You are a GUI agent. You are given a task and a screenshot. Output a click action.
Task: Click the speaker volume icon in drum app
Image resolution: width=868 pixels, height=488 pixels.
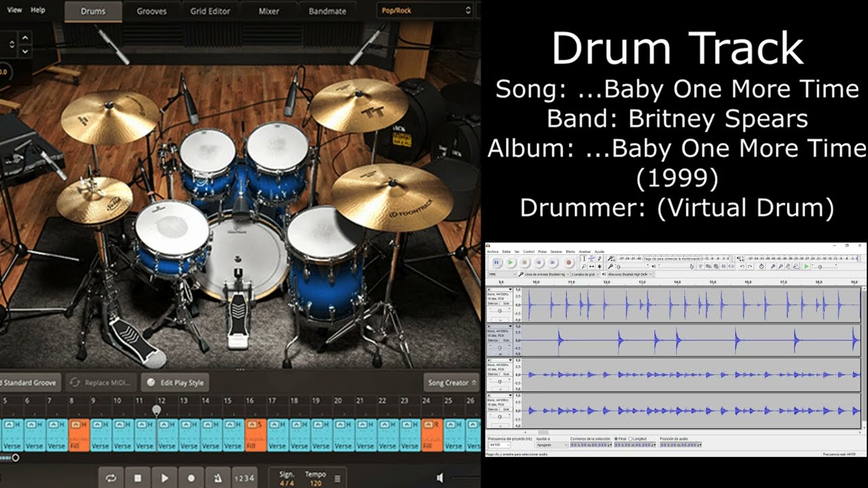[x=440, y=478]
